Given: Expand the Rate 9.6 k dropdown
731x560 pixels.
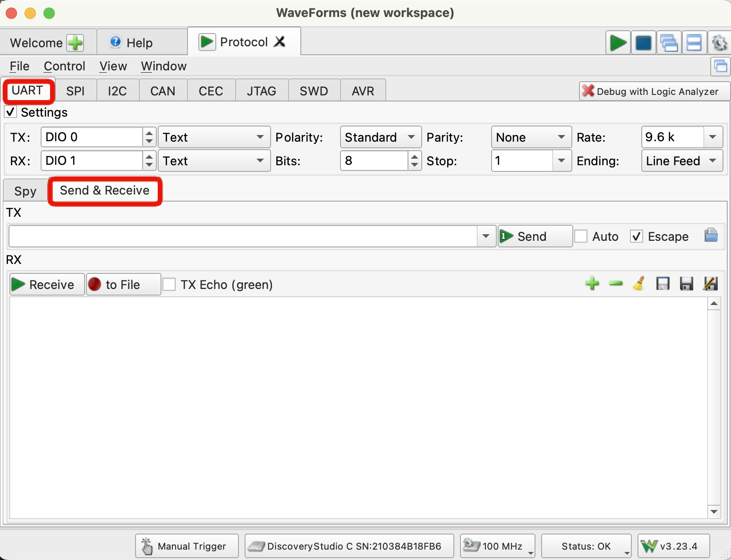Looking at the screenshot, I should pos(713,137).
